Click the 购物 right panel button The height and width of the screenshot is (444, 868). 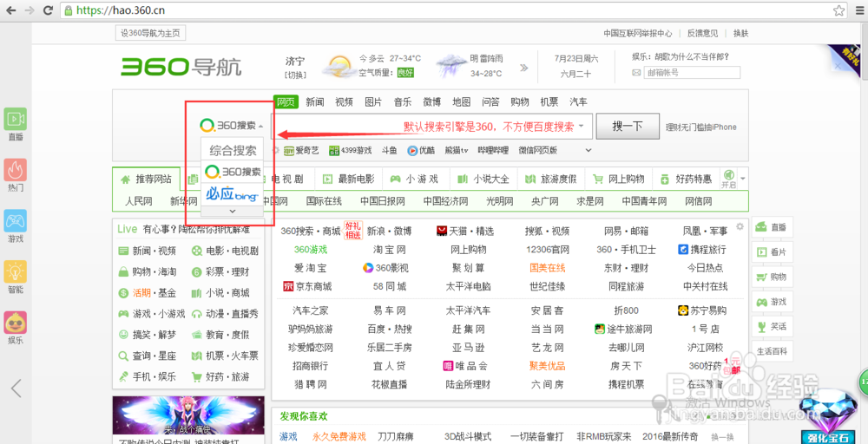772,277
